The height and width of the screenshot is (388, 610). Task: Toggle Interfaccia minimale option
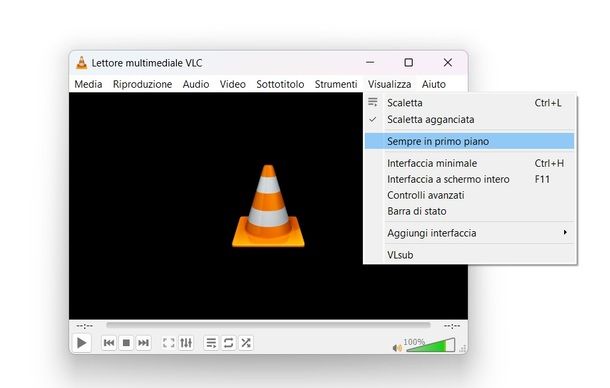click(x=470, y=163)
